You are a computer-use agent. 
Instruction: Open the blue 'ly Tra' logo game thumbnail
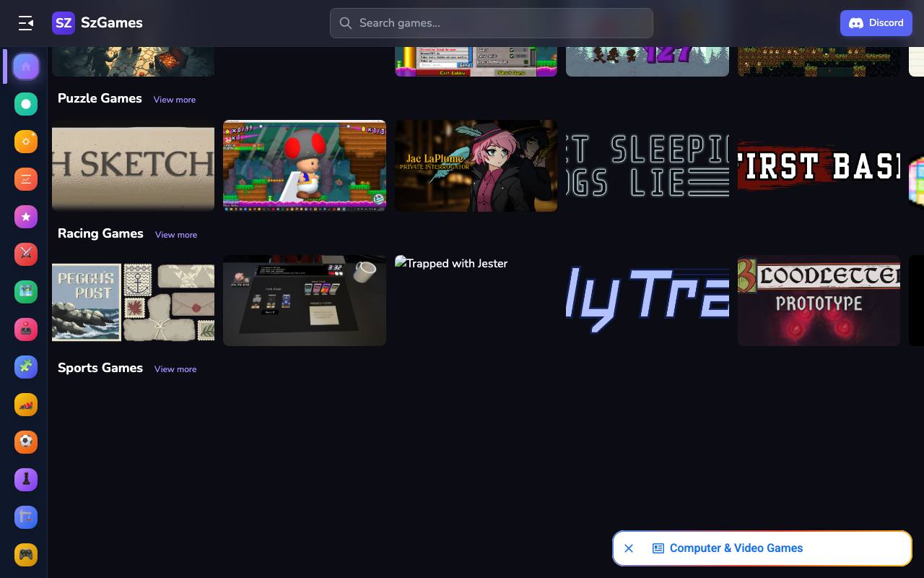click(648, 301)
